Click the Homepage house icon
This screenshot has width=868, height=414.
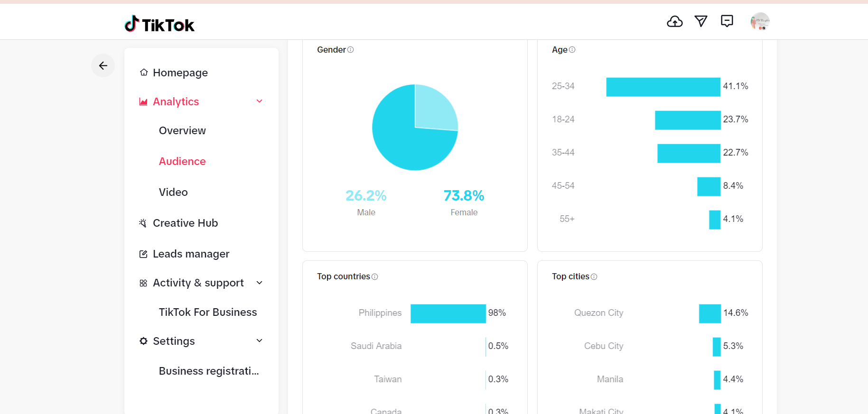(x=144, y=73)
